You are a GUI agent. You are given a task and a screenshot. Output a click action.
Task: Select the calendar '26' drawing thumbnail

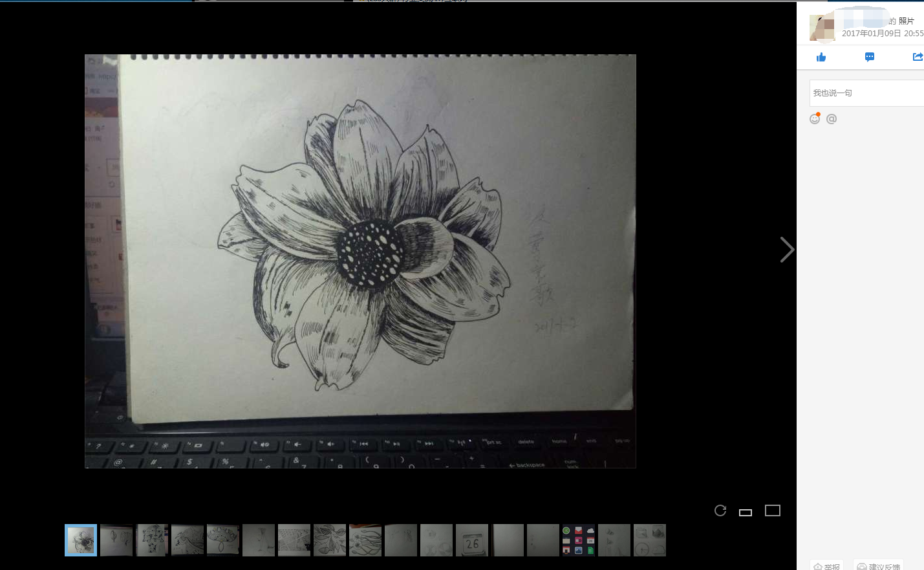472,540
